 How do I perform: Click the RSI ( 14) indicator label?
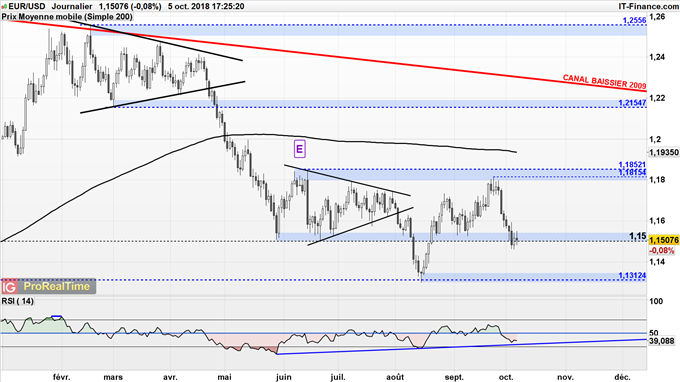(18, 301)
